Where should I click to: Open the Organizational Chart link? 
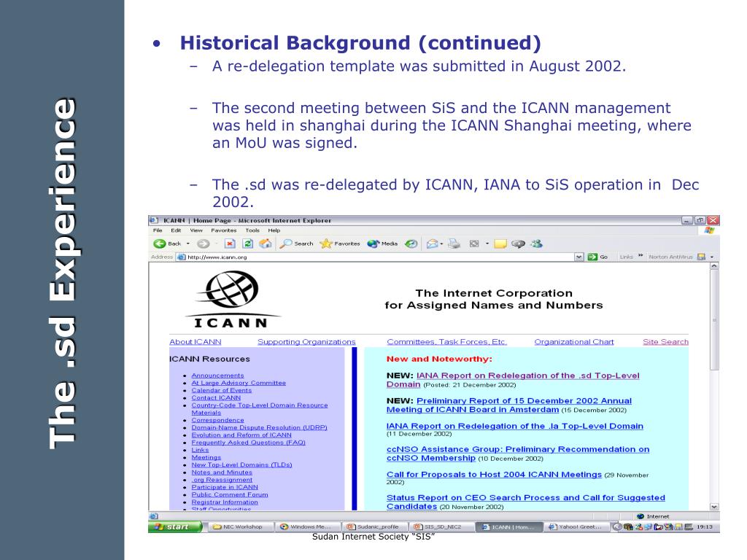pyautogui.click(x=574, y=342)
